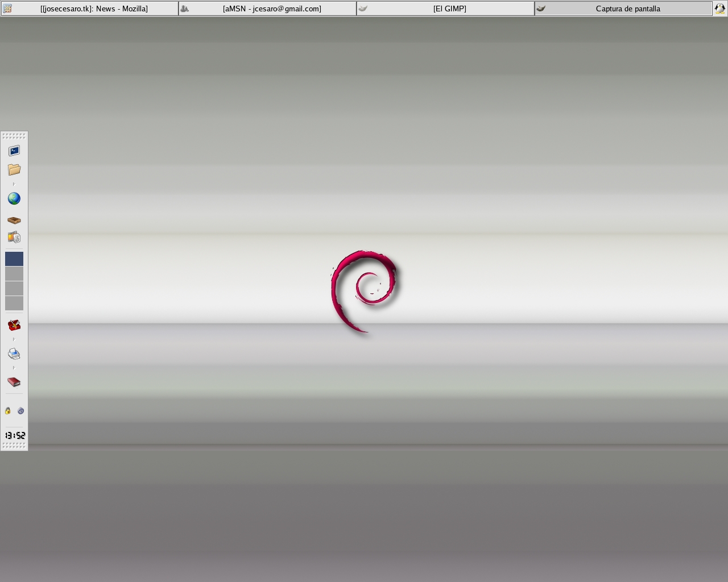The width and height of the screenshot is (728, 582).
Task: Switch to the second workspace in pager
Action: [14, 273]
